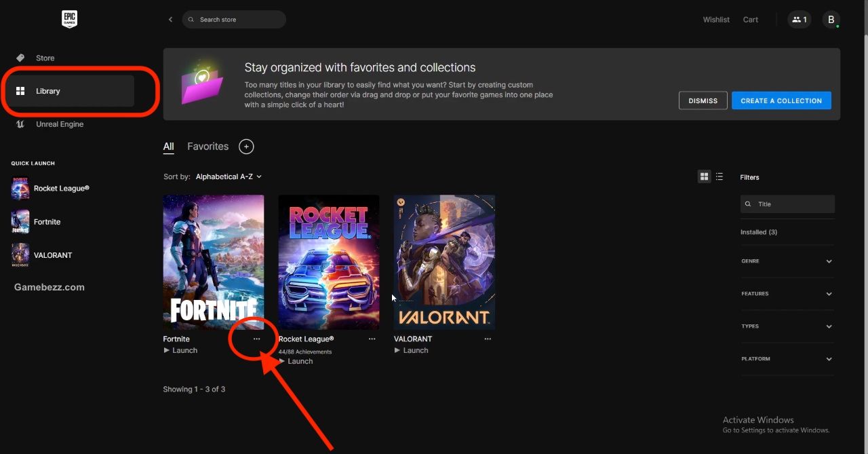The width and height of the screenshot is (868, 454).
Task: Open the Wishlist
Action: 716,20
